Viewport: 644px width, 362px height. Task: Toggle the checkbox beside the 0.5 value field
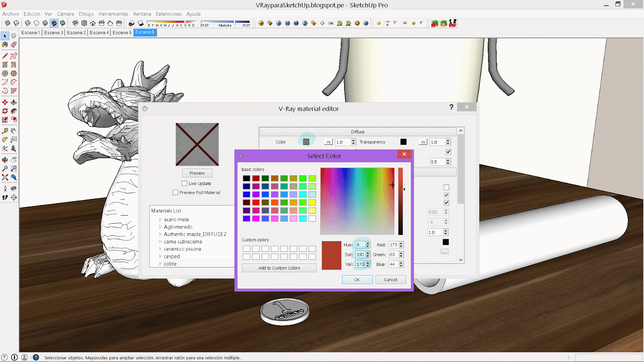448,152
